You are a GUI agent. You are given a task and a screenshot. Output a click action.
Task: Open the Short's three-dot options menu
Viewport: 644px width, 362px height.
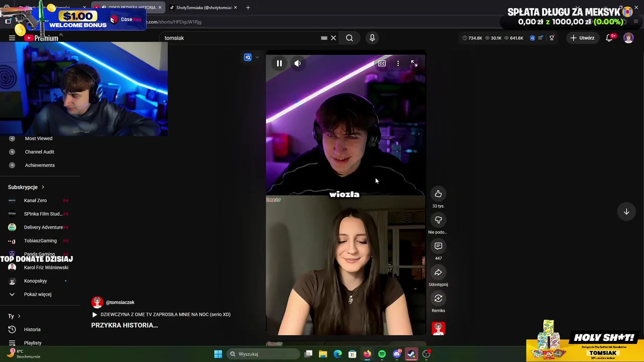tap(398, 63)
